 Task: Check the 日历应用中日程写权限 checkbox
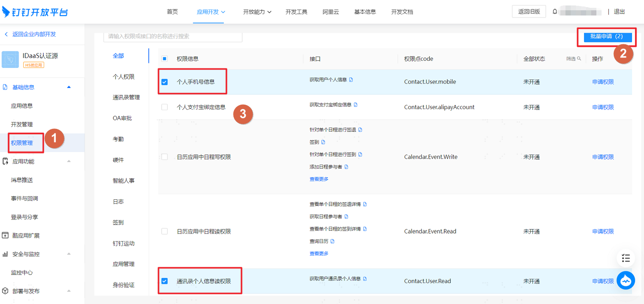[165, 157]
